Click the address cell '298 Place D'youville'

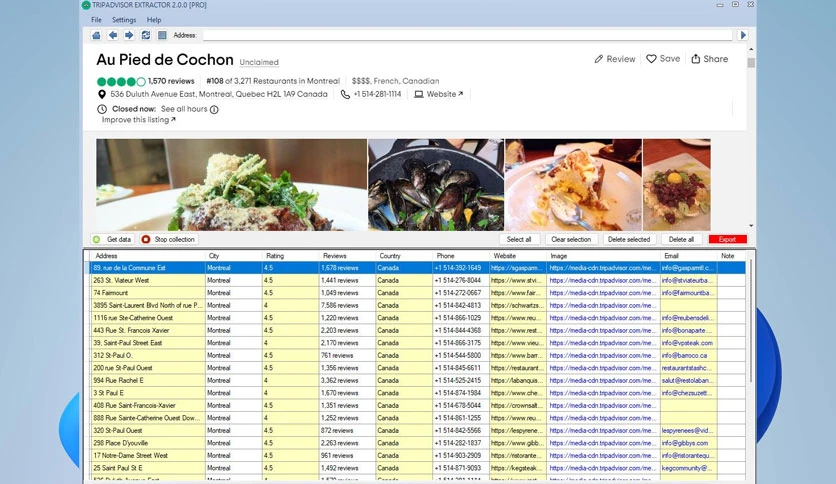coord(148,443)
